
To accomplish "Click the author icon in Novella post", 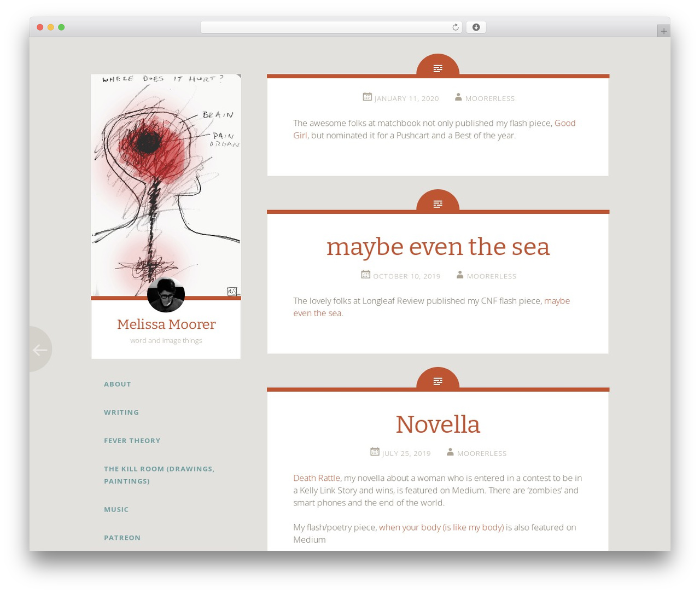I will click(450, 452).
